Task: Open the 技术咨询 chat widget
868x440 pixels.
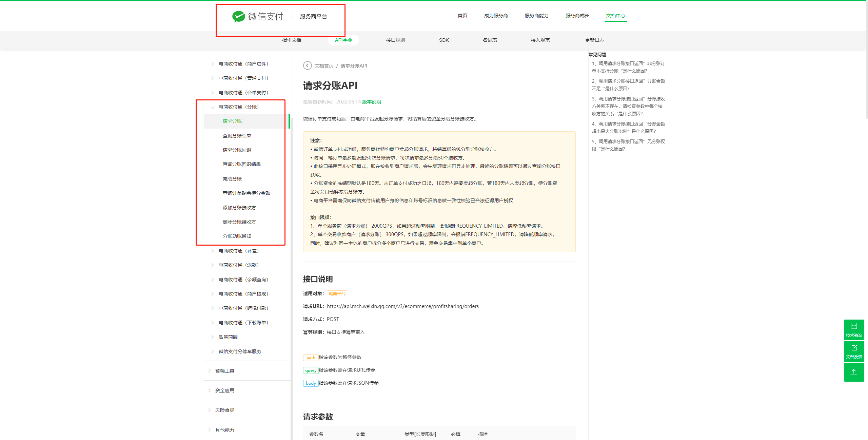Action: point(853,329)
